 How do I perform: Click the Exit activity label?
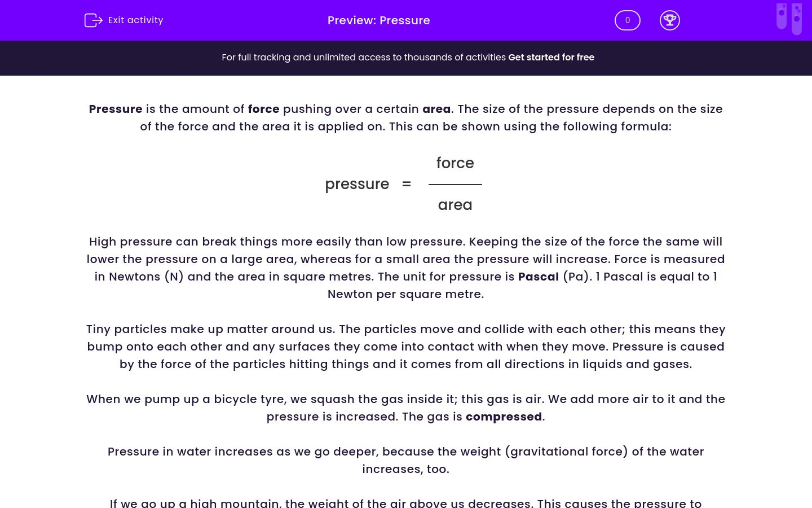135,20
